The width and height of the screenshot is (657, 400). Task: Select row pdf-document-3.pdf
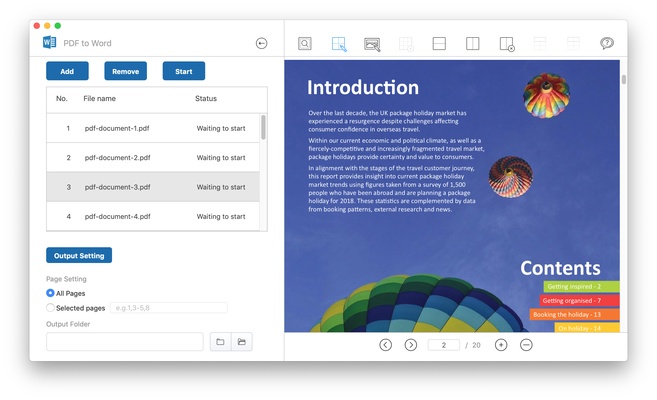click(153, 187)
